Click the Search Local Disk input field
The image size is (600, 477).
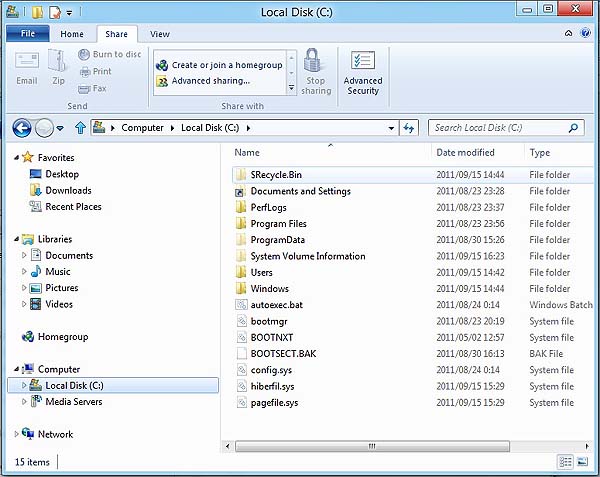[x=498, y=128]
